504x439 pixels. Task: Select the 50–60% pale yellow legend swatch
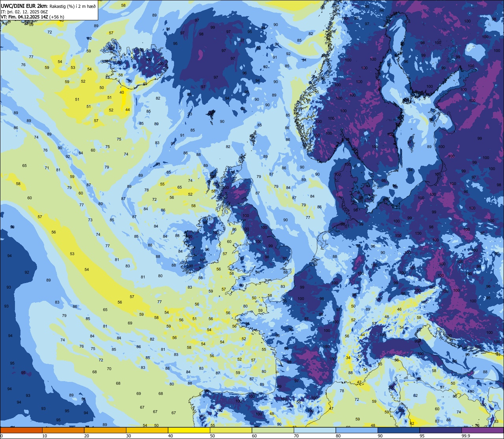(x=231, y=430)
